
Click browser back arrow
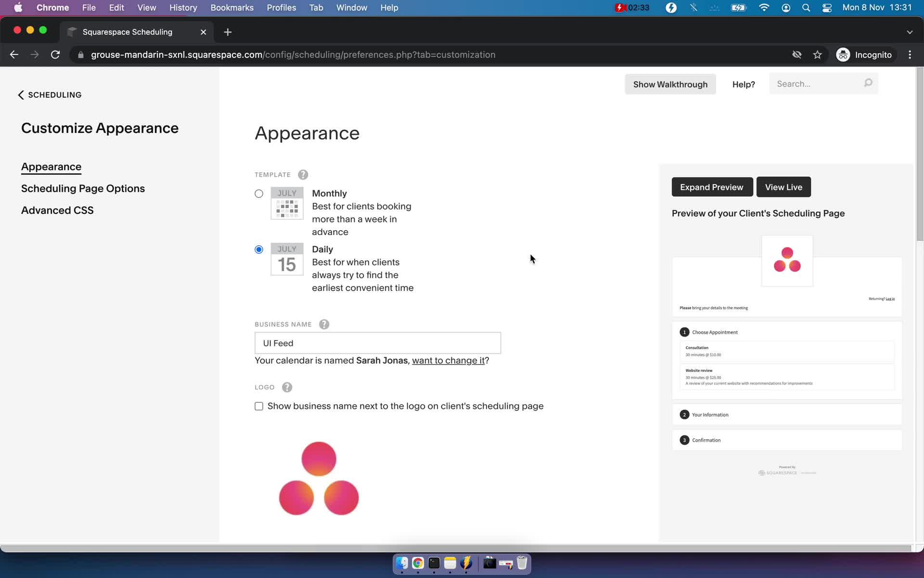pyautogui.click(x=14, y=55)
